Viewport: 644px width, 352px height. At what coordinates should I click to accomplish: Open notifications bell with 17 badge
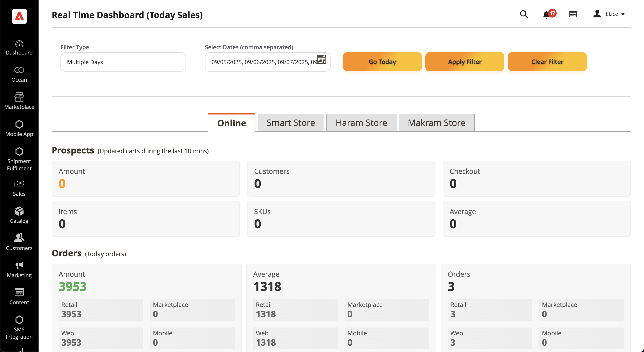point(547,14)
